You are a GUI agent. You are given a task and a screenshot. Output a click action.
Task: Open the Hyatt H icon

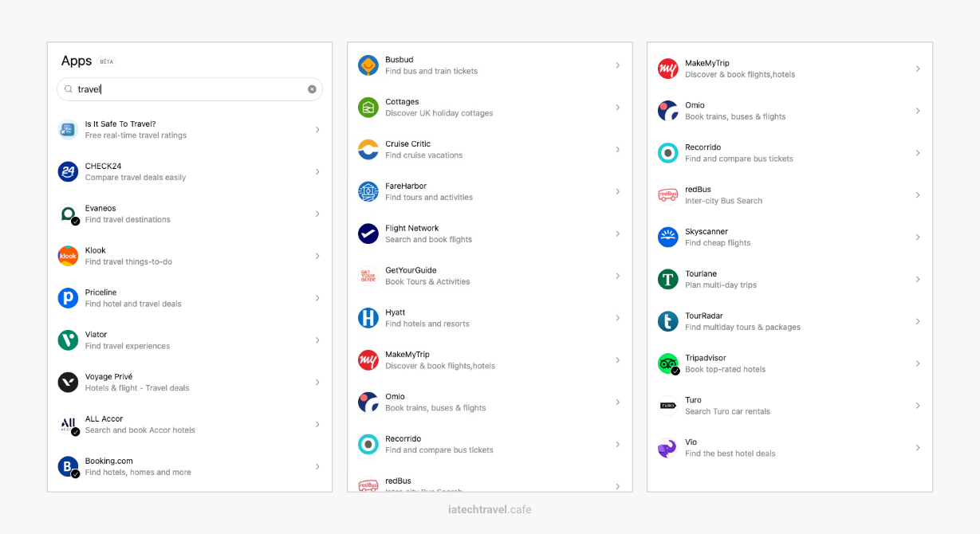[368, 318]
